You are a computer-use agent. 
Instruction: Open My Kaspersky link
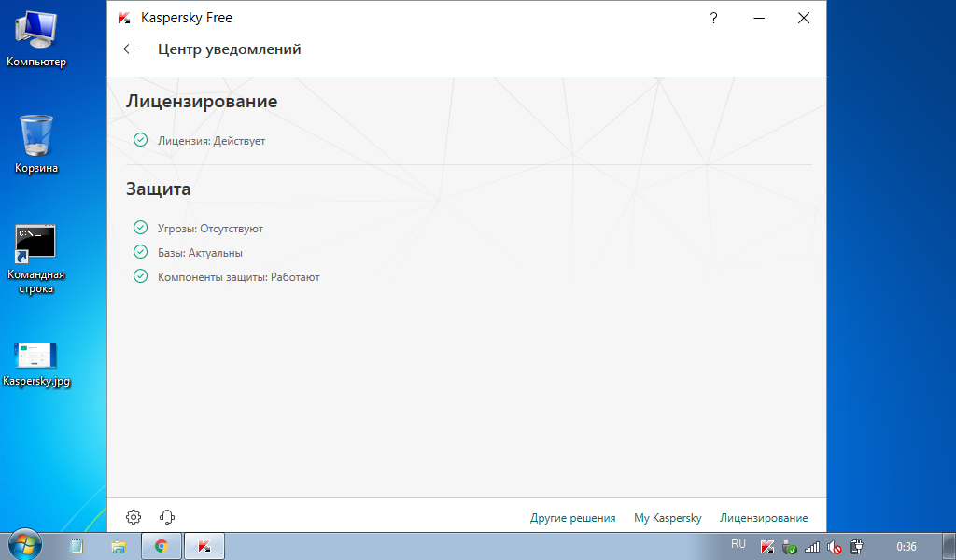pyautogui.click(x=668, y=518)
